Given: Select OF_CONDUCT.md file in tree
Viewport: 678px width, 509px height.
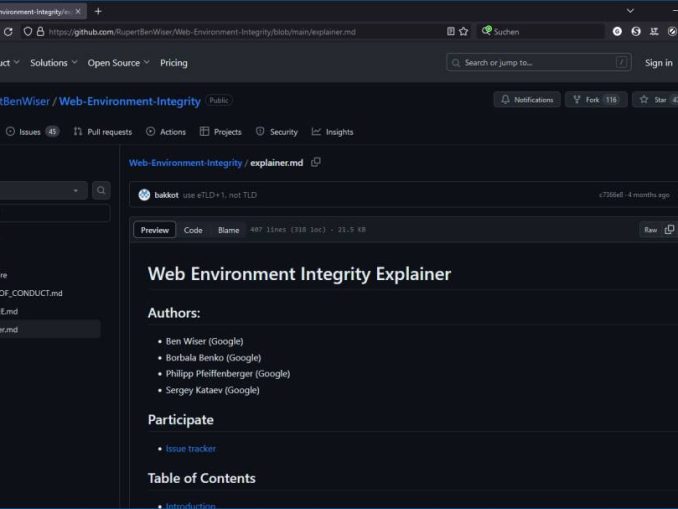Looking at the screenshot, I should [31, 293].
